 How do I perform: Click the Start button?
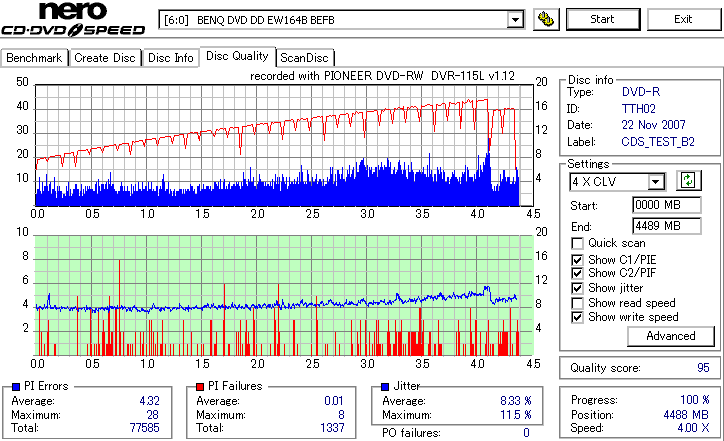603,19
